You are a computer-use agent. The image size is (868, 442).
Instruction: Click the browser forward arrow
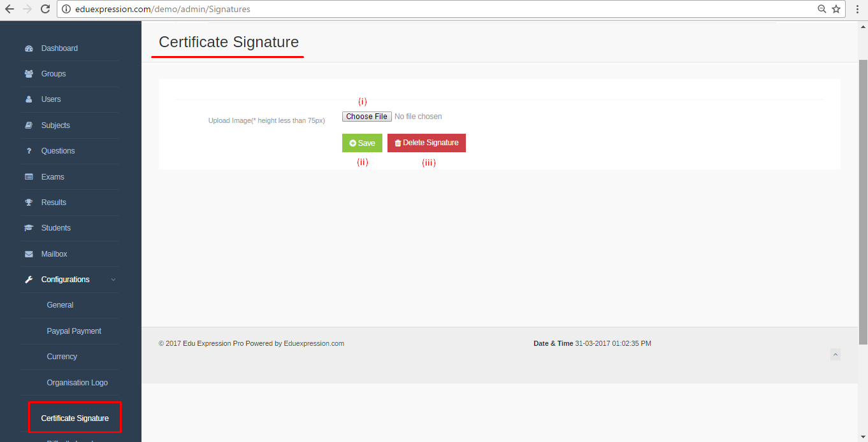[27, 9]
